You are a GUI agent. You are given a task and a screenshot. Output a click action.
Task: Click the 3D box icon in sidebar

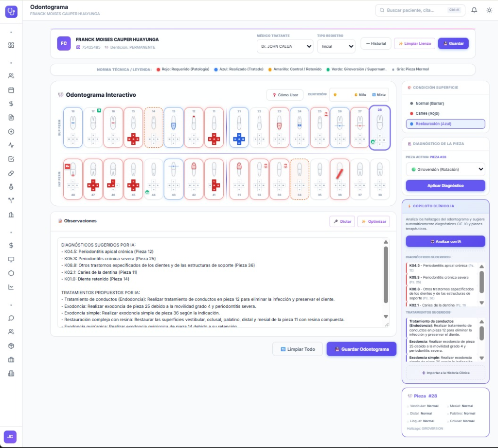coord(11,346)
